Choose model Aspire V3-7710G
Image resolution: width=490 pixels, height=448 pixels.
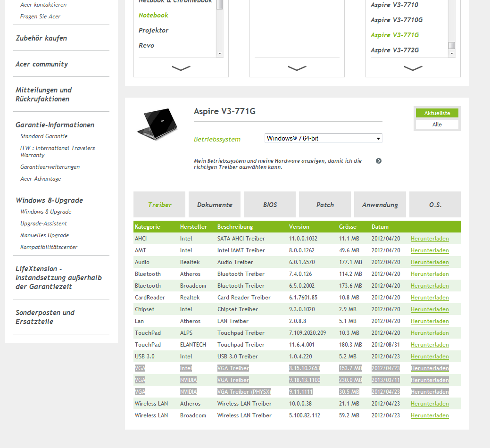pyautogui.click(x=396, y=20)
